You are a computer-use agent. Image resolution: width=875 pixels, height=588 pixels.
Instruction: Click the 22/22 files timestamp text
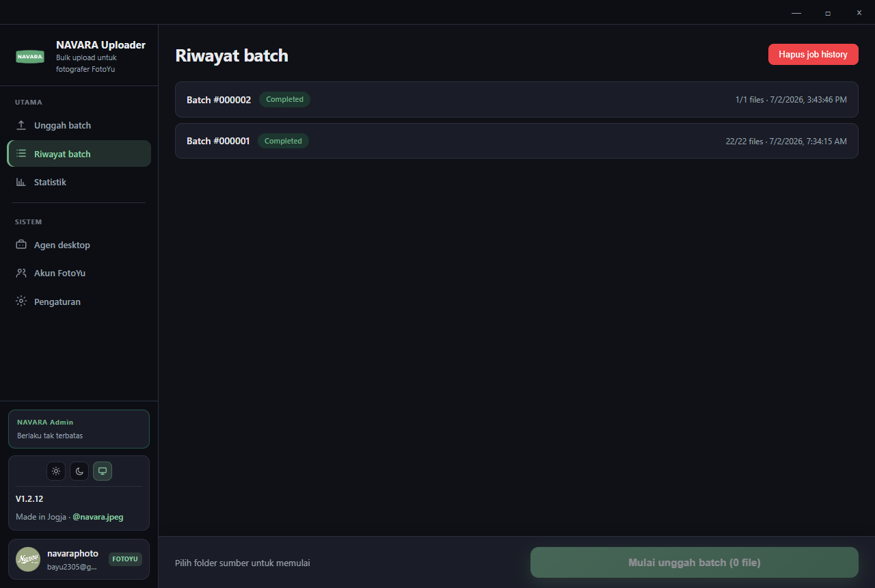pos(786,142)
